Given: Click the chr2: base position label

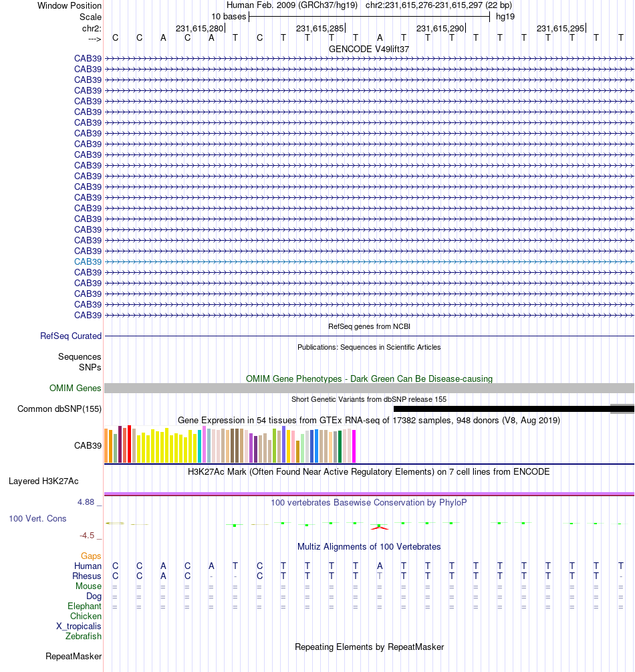Looking at the screenshot, I should 92,28.
